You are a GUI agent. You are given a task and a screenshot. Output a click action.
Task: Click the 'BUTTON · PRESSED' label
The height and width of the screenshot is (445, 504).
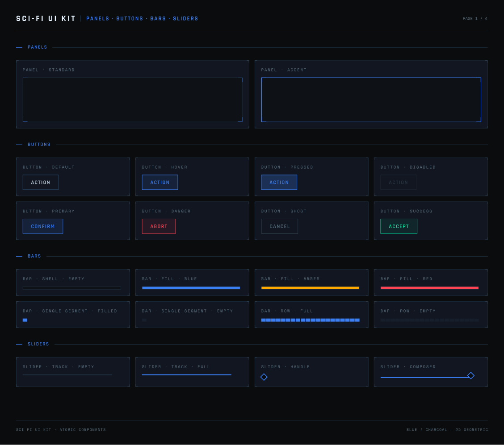point(287,167)
